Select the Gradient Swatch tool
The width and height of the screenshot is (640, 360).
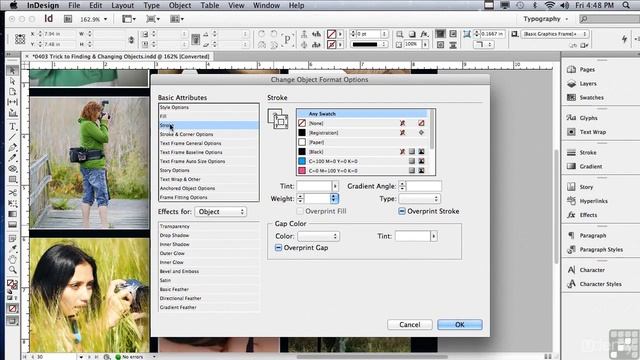tap(13, 214)
